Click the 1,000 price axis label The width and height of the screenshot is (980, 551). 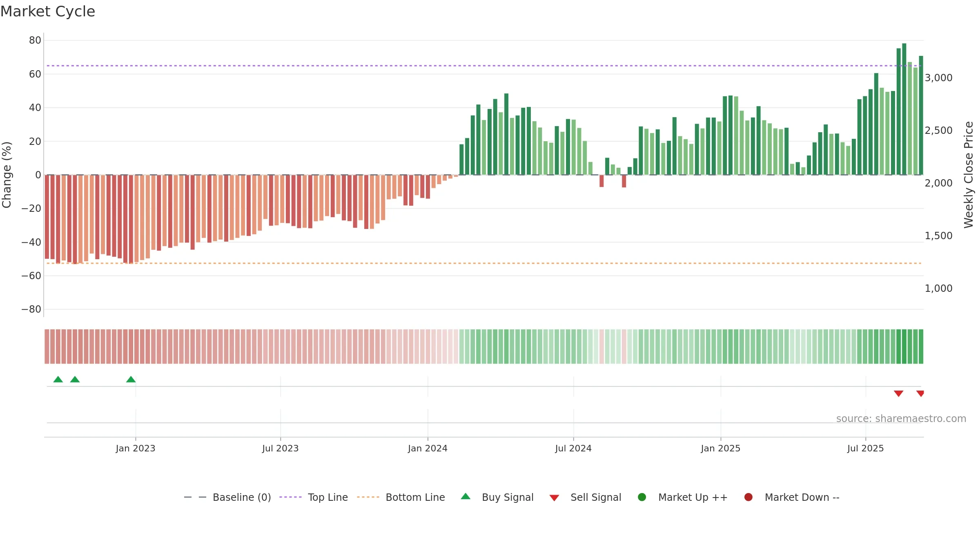coord(938,288)
